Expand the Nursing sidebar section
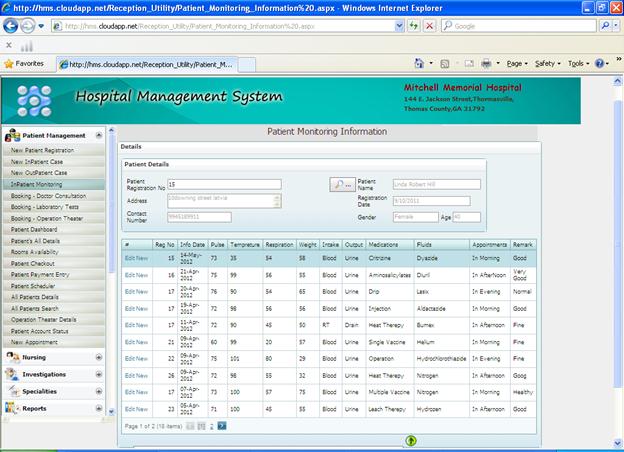 [98, 357]
